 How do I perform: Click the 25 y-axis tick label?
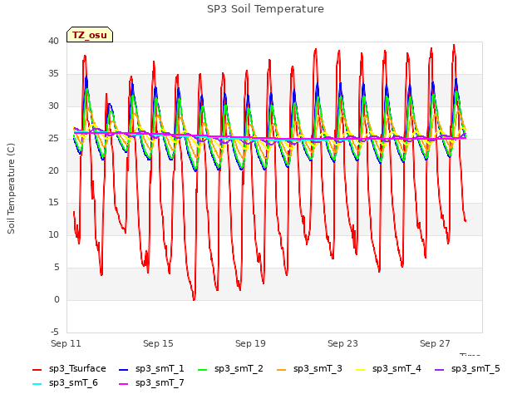coord(53,139)
